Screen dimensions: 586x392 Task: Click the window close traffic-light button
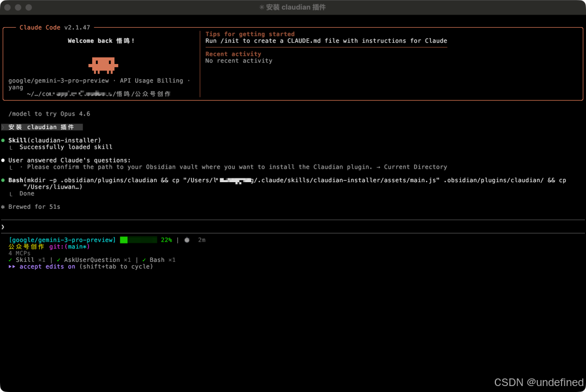pyautogui.click(x=8, y=8)
